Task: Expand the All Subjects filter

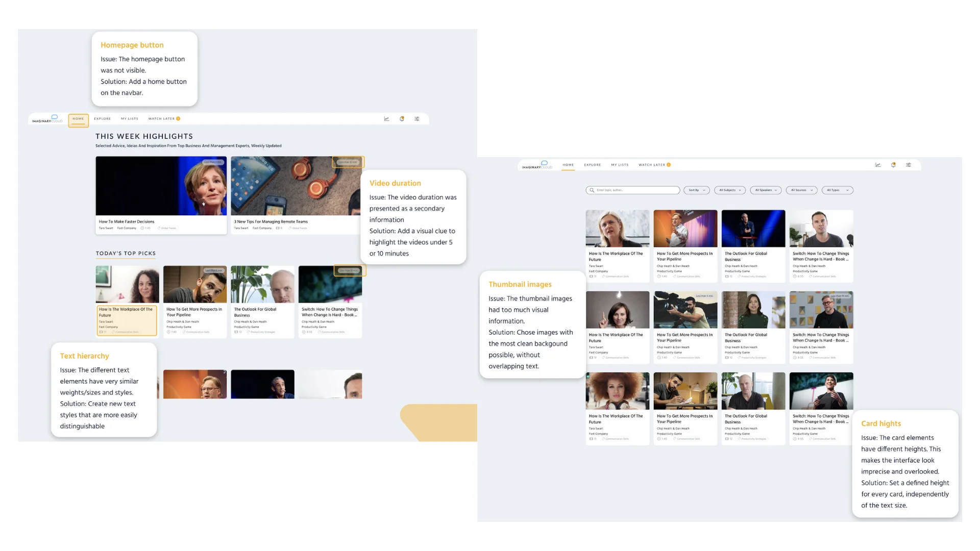Action: pyautogui.click(x=730, y=190)
